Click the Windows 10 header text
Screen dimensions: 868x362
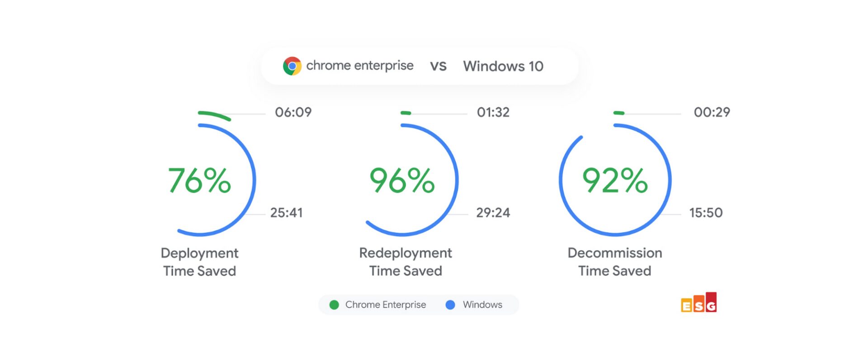503,67
